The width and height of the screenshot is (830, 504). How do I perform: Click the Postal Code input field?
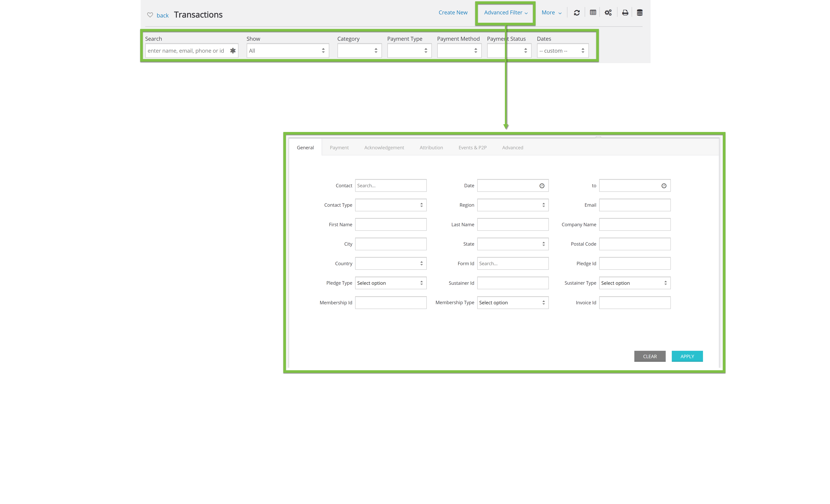[635, 244]
